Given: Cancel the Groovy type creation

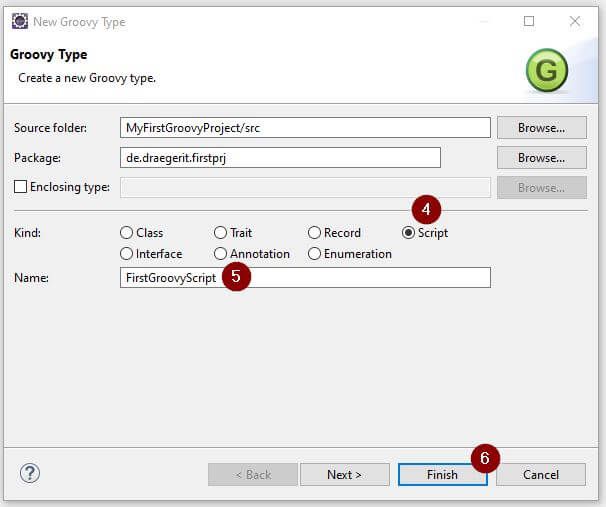Looking at the screenshot, I should point(541,475).
